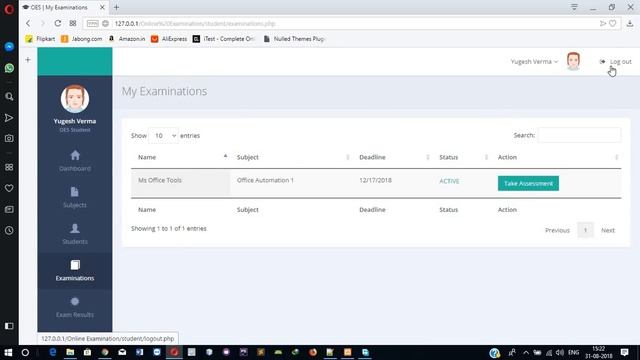Reload the page
640x360 pixels.
pyautogui.click(x=58, y=23)
